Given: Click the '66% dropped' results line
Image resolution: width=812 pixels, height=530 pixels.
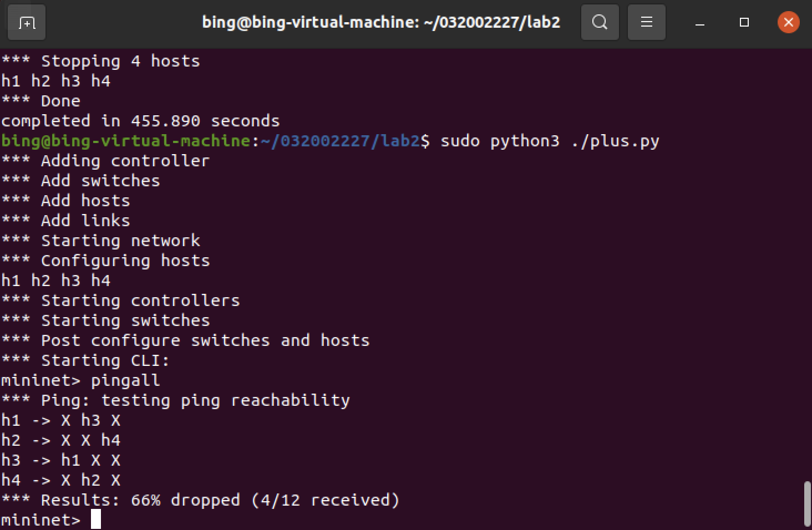Looking at the screenshot, I should point(200,500).
